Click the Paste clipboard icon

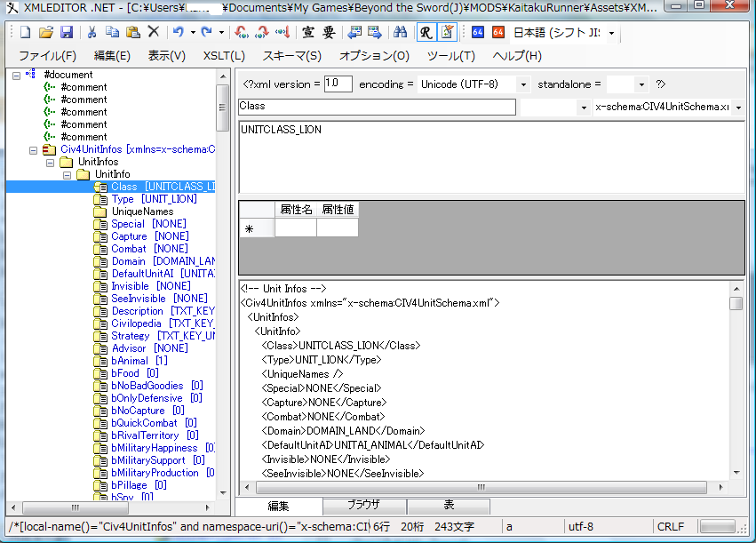coord(133,33)
